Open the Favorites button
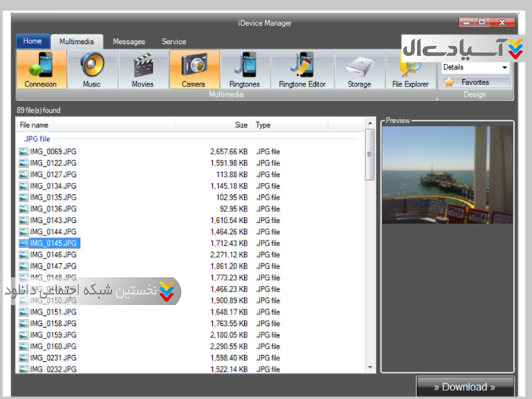The width and height of the screenshot is (532, 399). [475, 82]
